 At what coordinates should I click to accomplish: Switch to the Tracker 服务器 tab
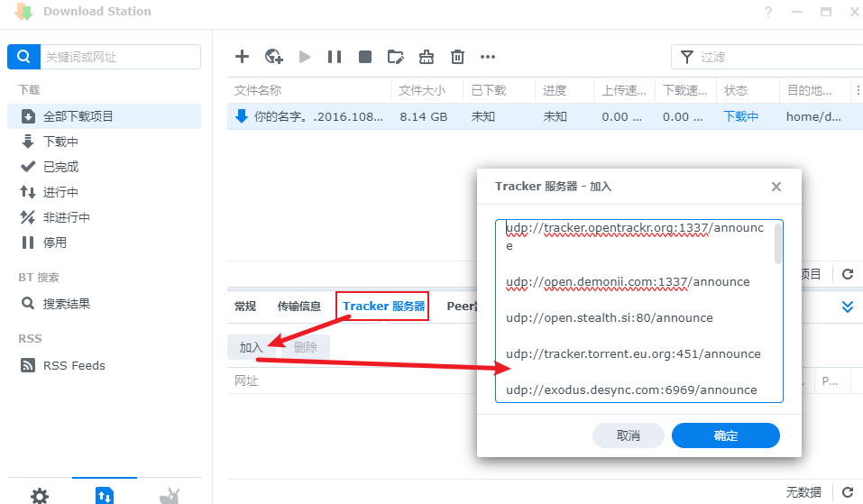coord(383,306)
